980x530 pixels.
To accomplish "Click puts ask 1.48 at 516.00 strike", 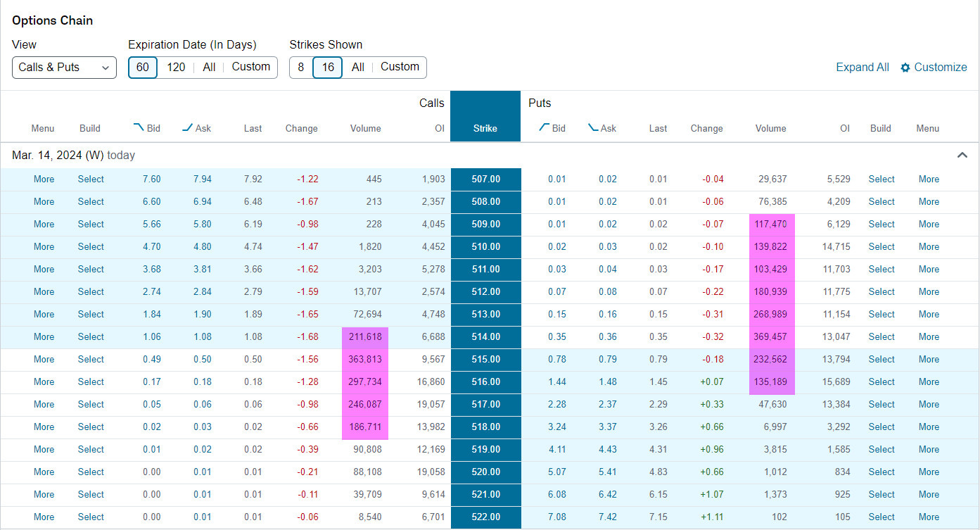I will coord(608,382).
